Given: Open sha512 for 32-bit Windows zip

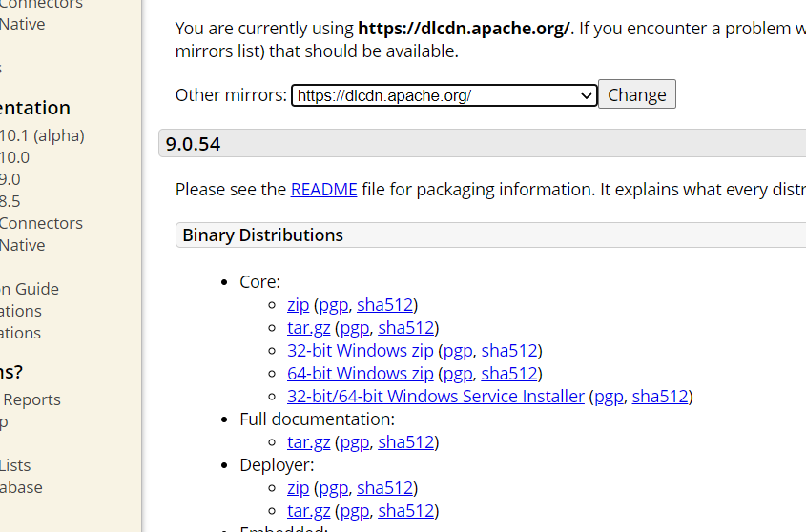Looking at the screenshot, I should click(509, 351).
